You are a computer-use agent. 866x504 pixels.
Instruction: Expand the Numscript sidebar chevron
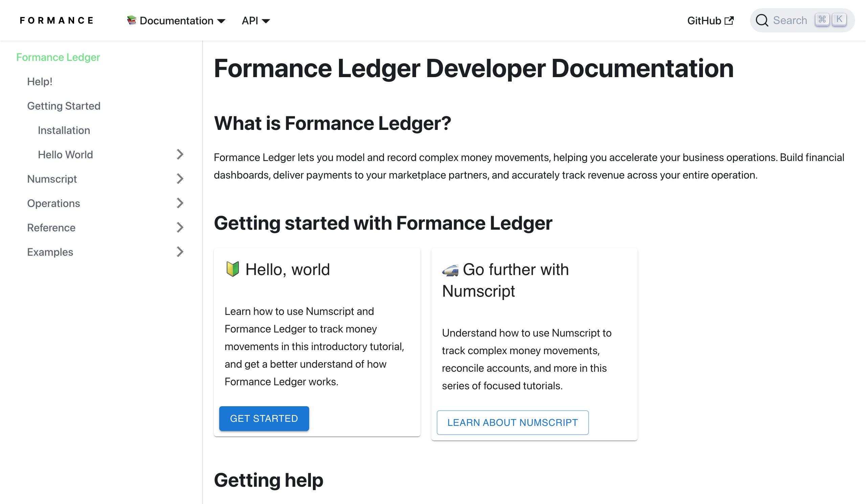pos(180,179)
